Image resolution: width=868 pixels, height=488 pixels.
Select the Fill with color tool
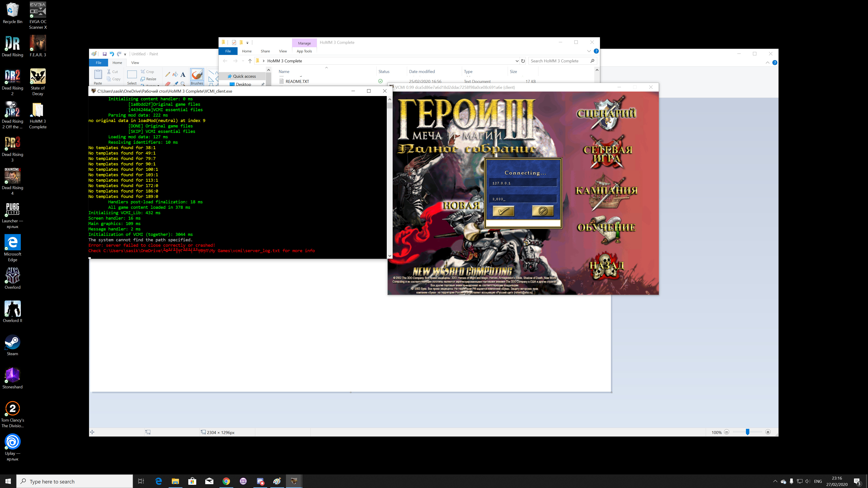tap(175, 74)
